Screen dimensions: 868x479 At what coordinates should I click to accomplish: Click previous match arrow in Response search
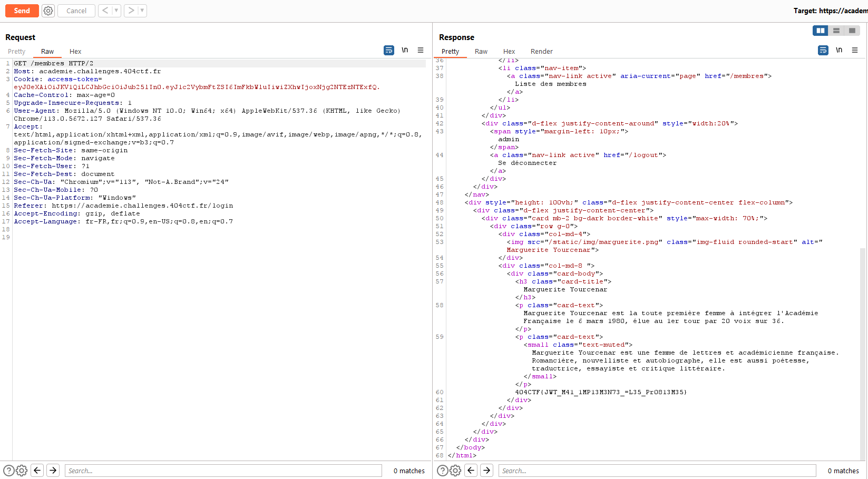471,470
